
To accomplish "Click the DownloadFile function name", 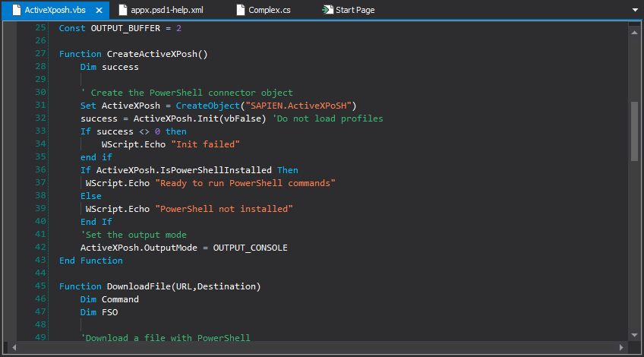I will click(139, 286).
